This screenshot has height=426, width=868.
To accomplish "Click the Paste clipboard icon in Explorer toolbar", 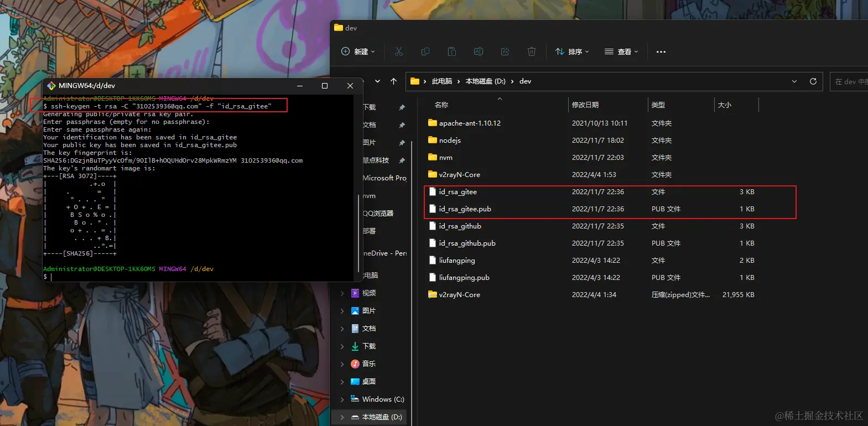I will tap(452, 51).
